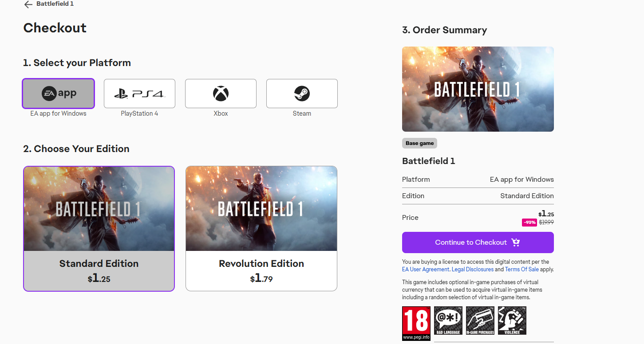Click the Bad Language descriptor icon
644x344 pixels.
[x=448, y=321]
